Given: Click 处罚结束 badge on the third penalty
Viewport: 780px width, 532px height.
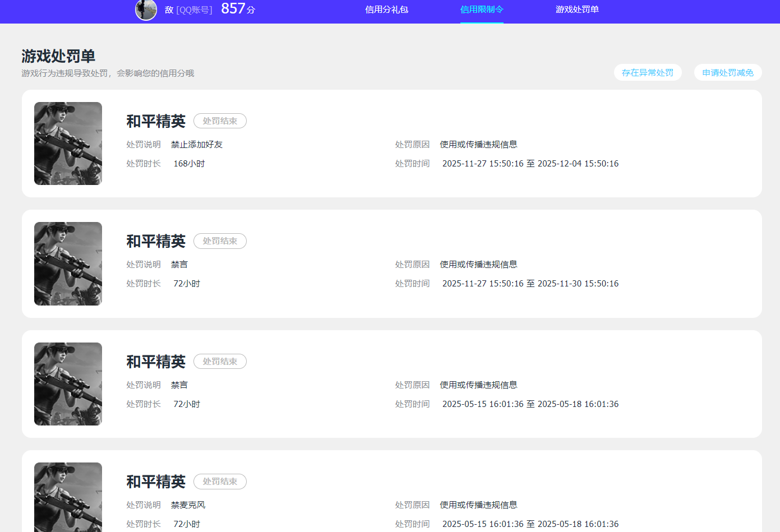Looking at the screenshot, I should click(220, 362).
